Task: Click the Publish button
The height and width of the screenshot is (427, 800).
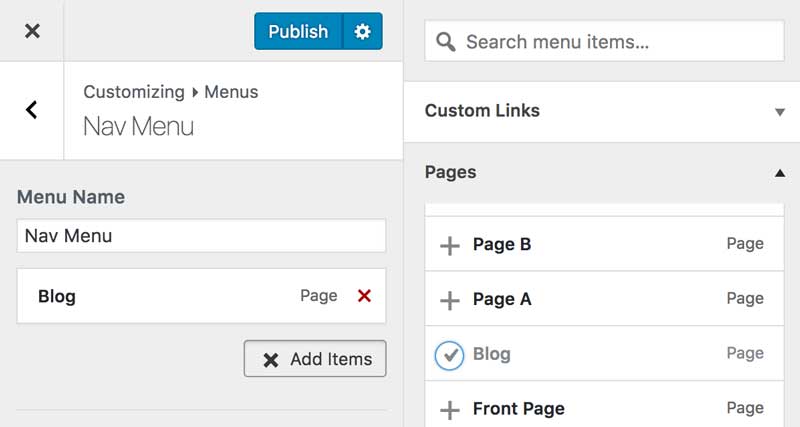Action: point(298,31)
